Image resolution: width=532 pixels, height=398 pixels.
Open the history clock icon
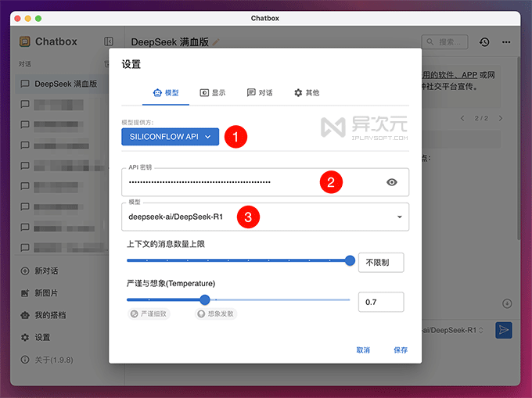pos(484,42)
